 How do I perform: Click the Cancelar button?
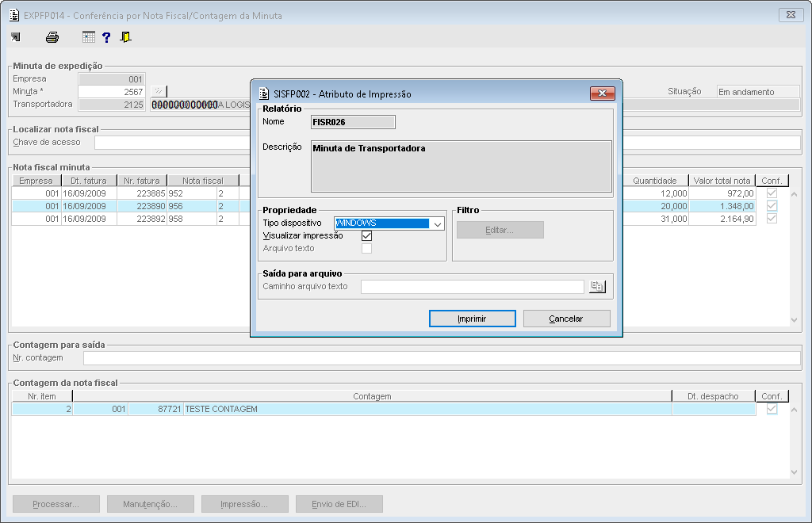click(566, 319)
